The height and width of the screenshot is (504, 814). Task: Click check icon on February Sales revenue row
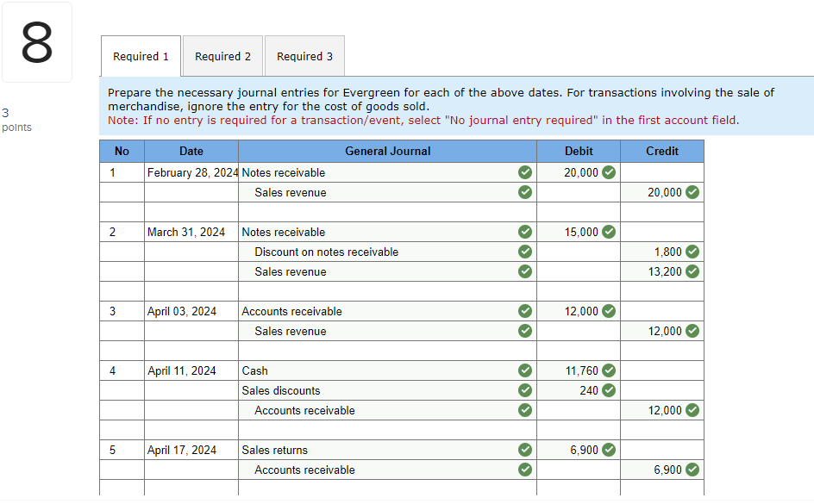[x=525, y=192]
